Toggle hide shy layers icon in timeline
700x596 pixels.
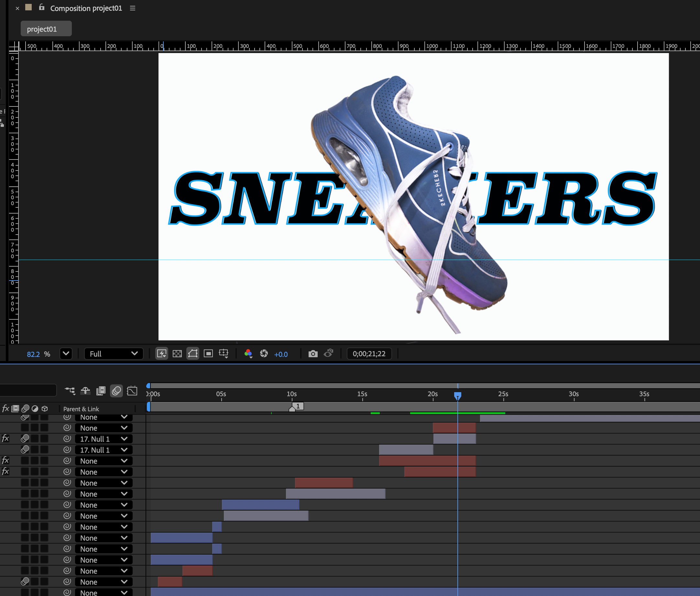tap(85, 391)
